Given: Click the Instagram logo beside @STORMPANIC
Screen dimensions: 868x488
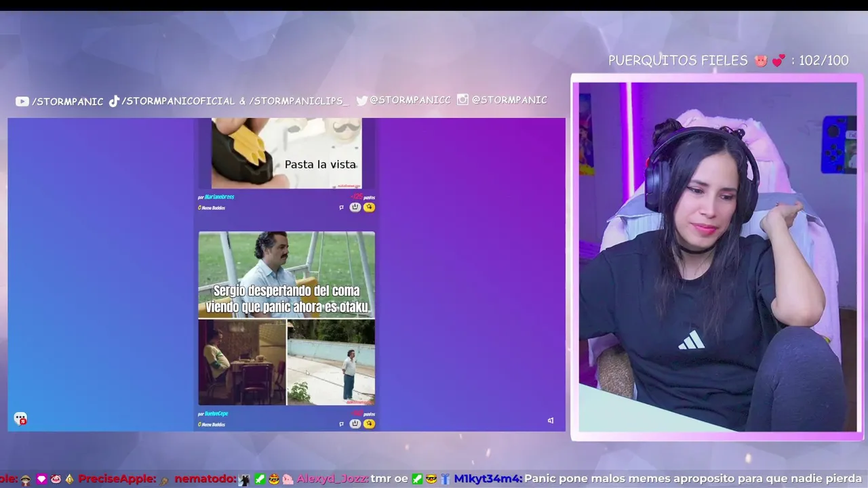Looking at the screenshot, I should tap(462, 100).
